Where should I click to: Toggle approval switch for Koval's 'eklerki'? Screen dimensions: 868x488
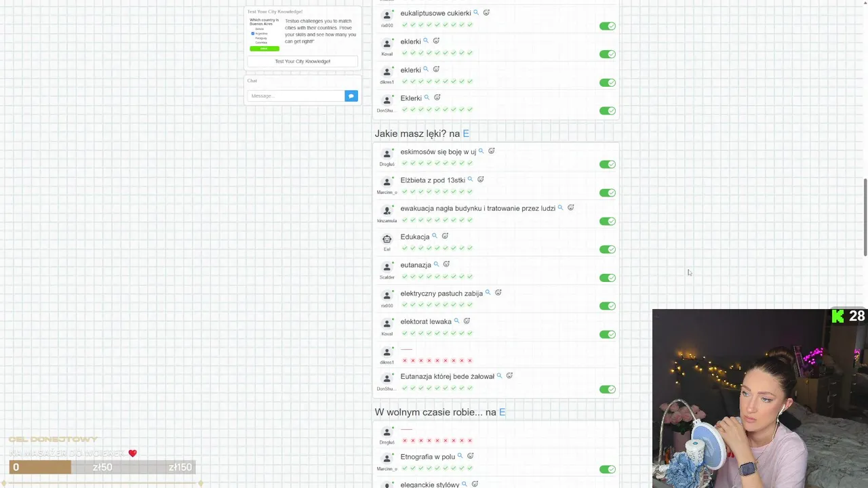pos(607,54)
